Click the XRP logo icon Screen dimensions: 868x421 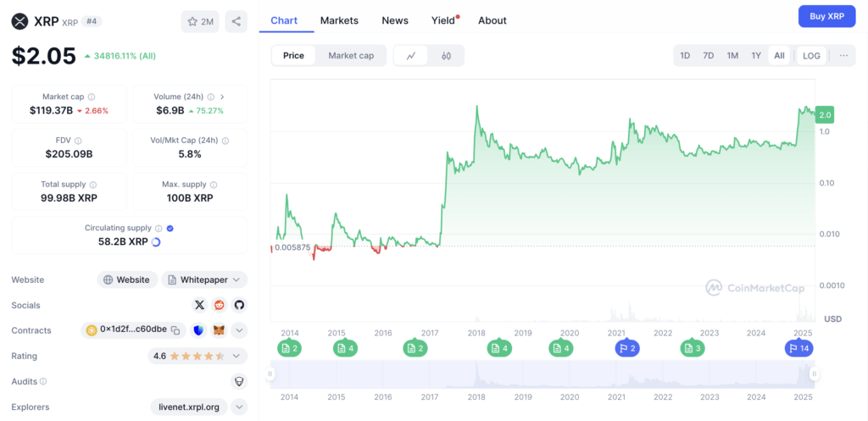click(x=20, y=21)
